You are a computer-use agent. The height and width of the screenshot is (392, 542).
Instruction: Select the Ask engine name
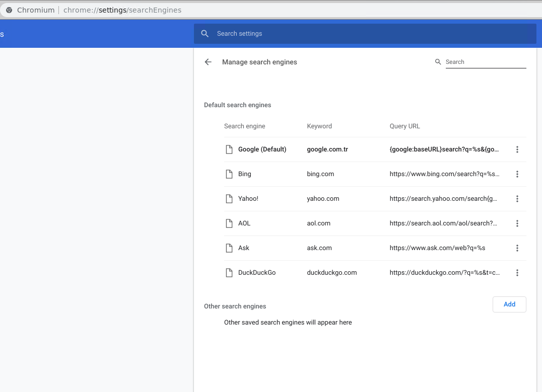click(x=243, y=248)
